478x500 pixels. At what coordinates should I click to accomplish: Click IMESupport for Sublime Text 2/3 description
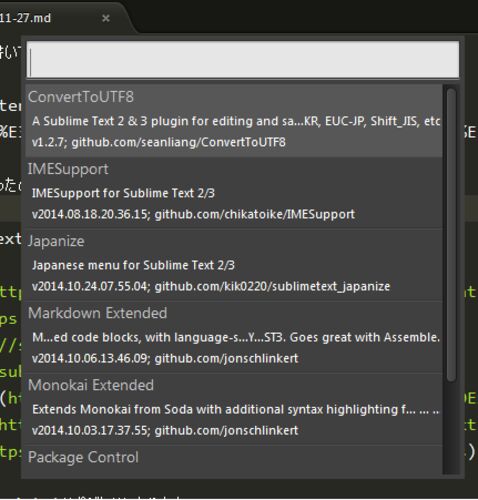click(123, 193)
